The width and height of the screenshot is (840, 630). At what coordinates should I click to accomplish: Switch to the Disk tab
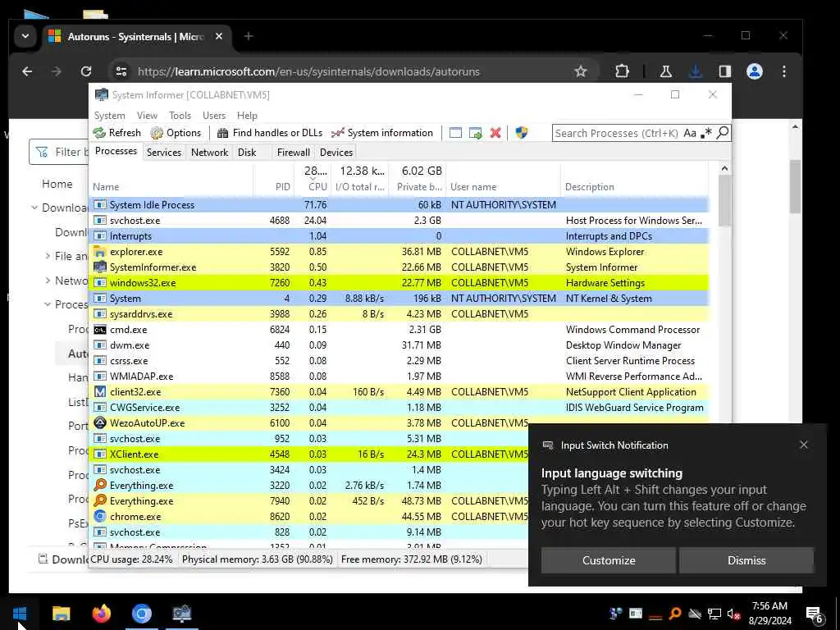(x=247, y=152)
